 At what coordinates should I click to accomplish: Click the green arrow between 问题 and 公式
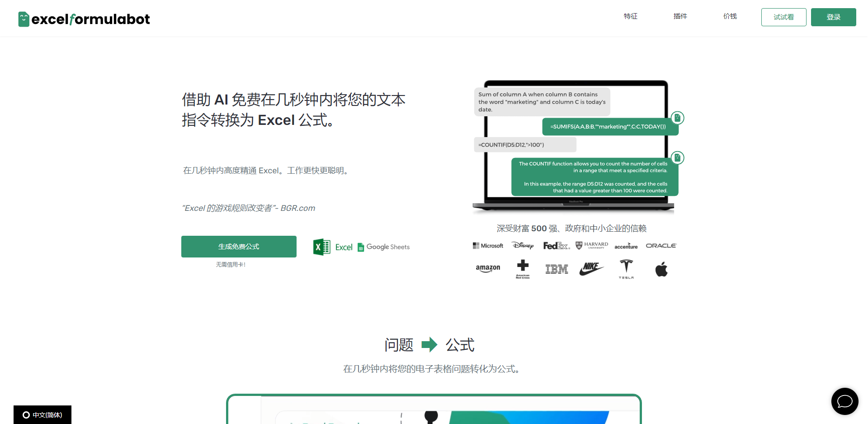coord(429,345)
